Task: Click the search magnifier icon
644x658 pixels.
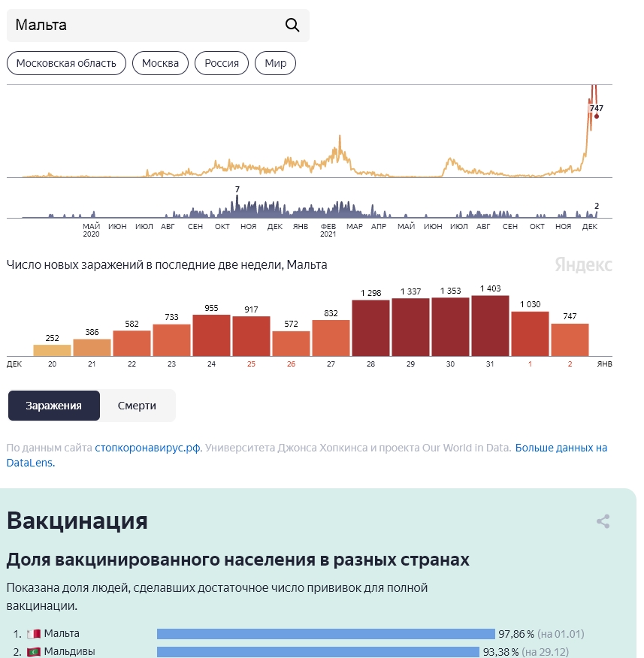Action: [x=292, y=26]
